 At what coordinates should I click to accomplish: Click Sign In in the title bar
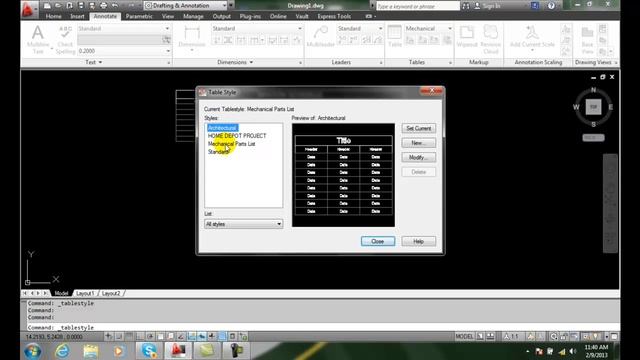click(487, 6)
